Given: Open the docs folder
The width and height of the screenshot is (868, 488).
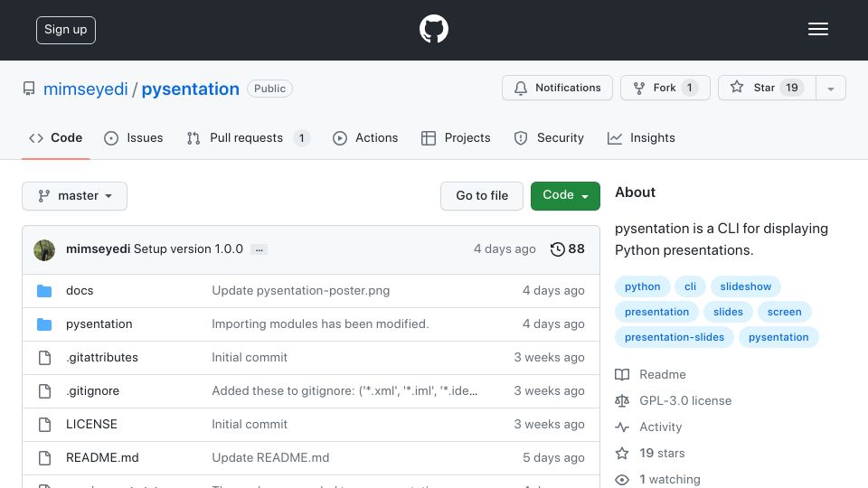Looking at the screenshot, I should coord(80,290).
